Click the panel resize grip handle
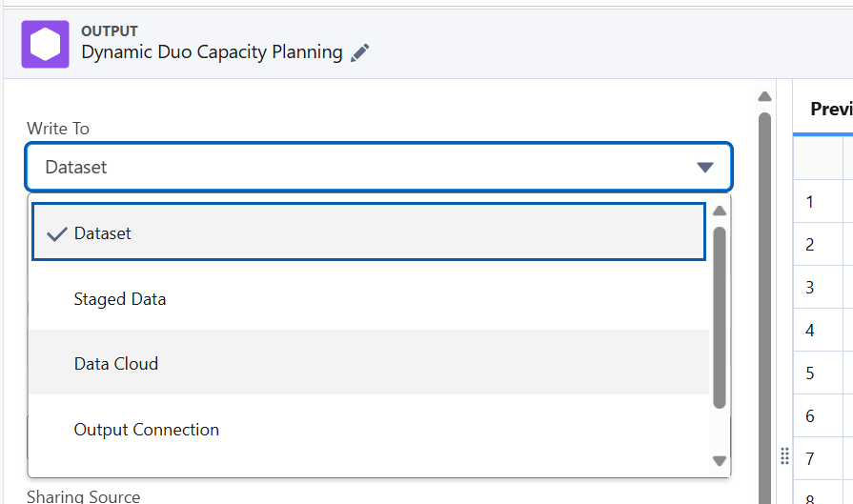Screen dimensions: 853x504 pyautogui.click(x=784, y=456)
